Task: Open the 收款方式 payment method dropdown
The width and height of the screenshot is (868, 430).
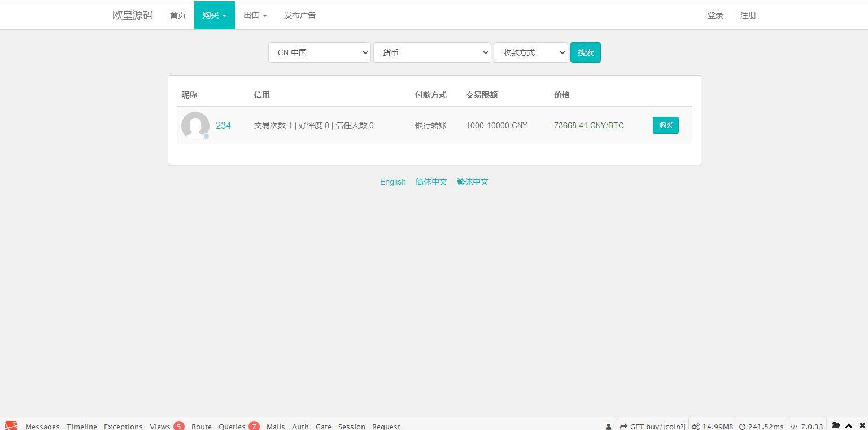Action: click(x=530, y=52)
